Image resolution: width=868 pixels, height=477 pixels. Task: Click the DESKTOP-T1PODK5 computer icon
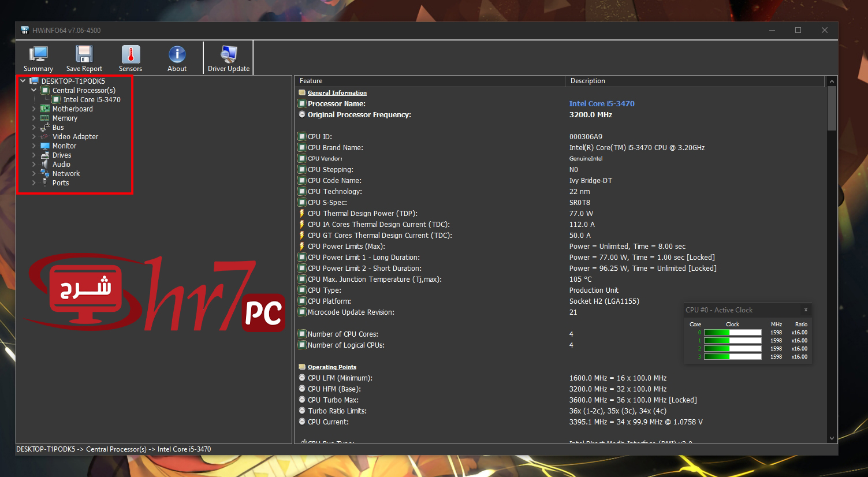[34, 81]
